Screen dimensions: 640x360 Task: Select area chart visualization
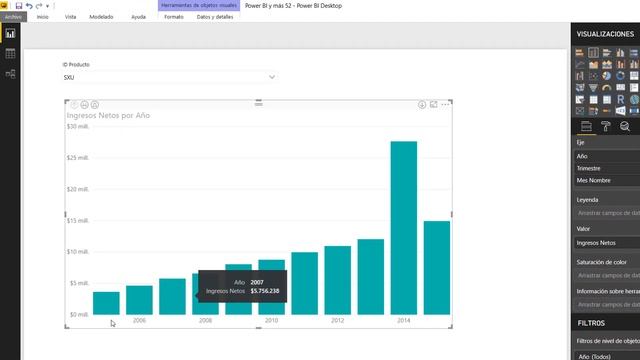pyautogui.click(x=593, y=64)
